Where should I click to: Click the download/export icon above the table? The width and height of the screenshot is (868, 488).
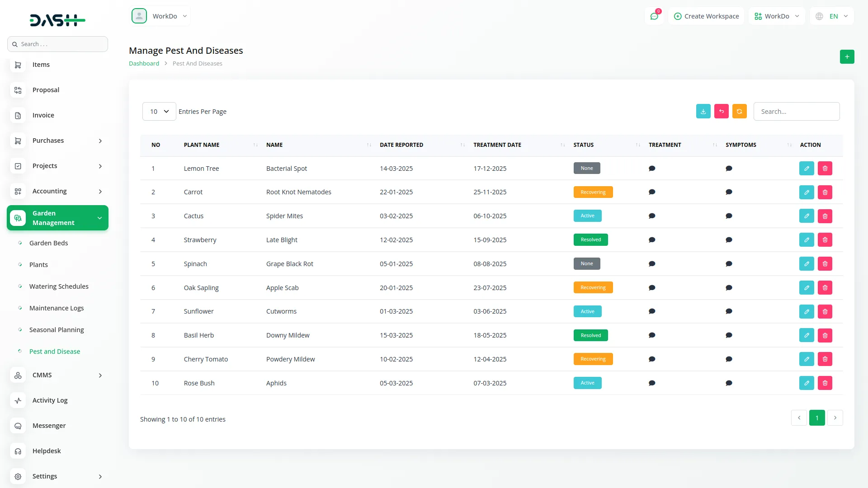pos(703,111)
